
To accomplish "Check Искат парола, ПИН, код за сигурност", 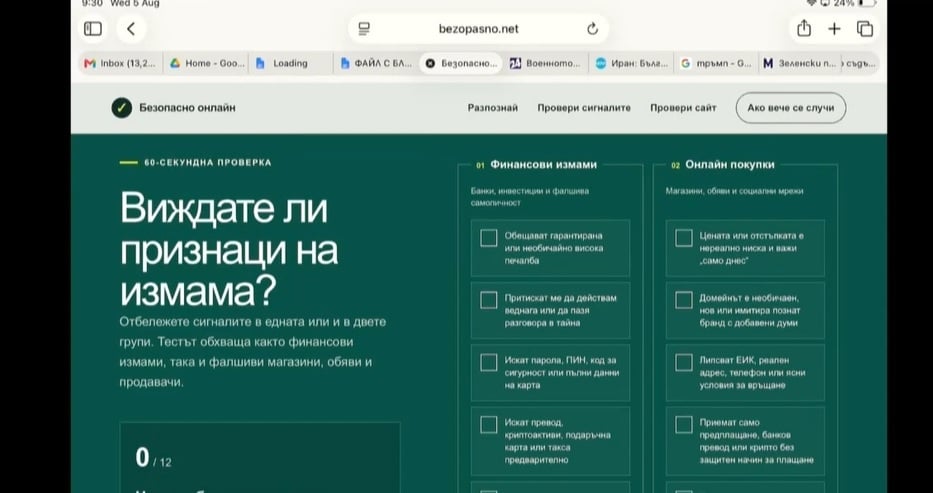I will coord(489,362).
